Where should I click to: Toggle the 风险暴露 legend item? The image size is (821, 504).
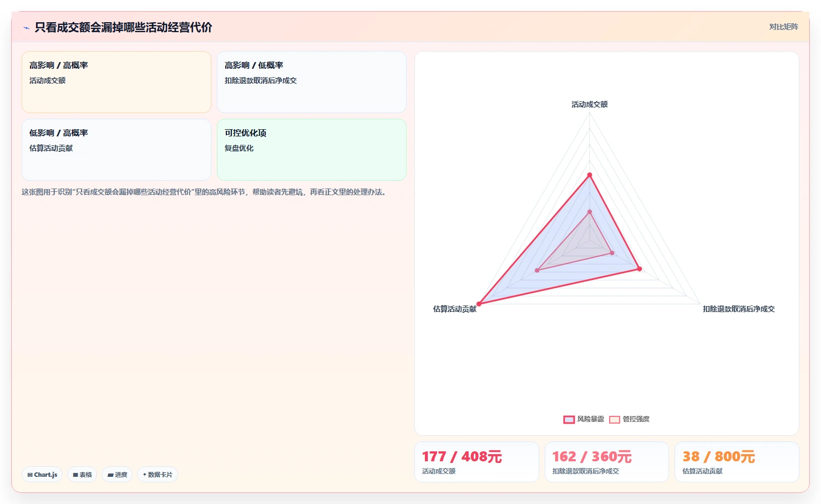pos(584,419)
